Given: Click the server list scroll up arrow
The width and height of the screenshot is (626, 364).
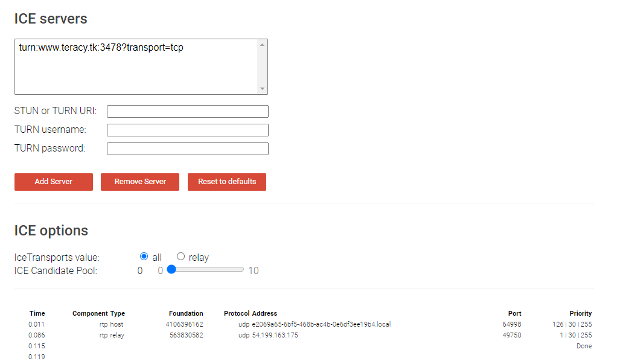Looking at the screenshot, I should pyautogui.click(x=263, y=45).
